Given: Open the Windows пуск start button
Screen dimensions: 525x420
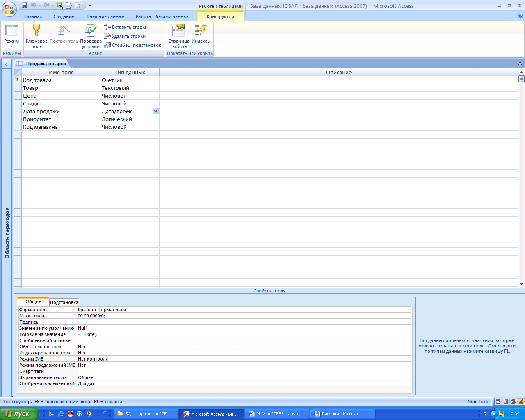Looking at the screenshot, I should point(19,414).
